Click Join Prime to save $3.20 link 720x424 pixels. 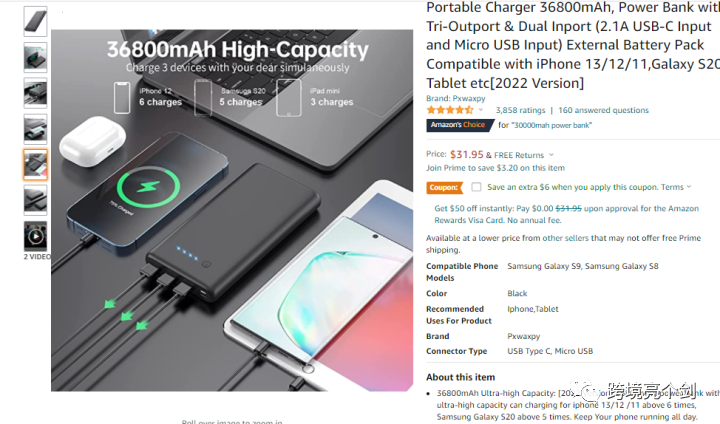495,168
